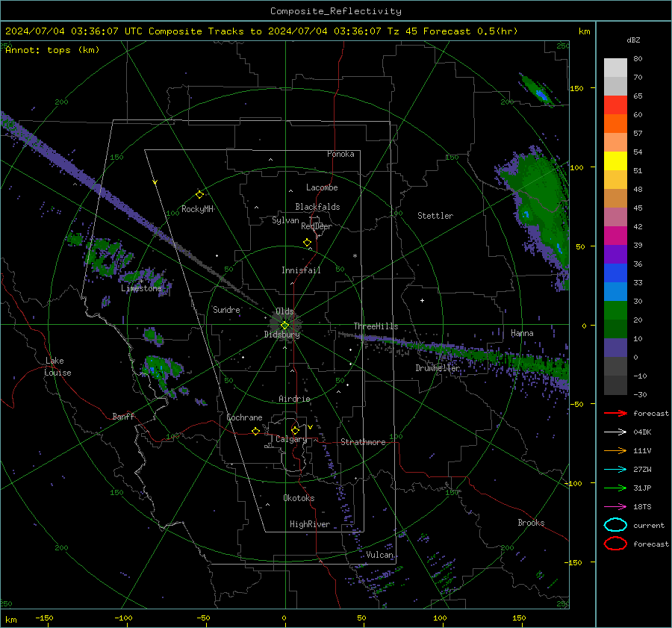
Task: Click the 04DK legend text
Action: click(642, 432)
